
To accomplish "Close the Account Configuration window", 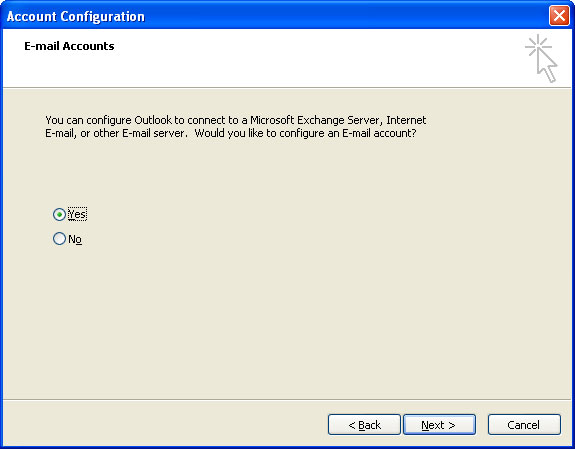I will 559,16.
